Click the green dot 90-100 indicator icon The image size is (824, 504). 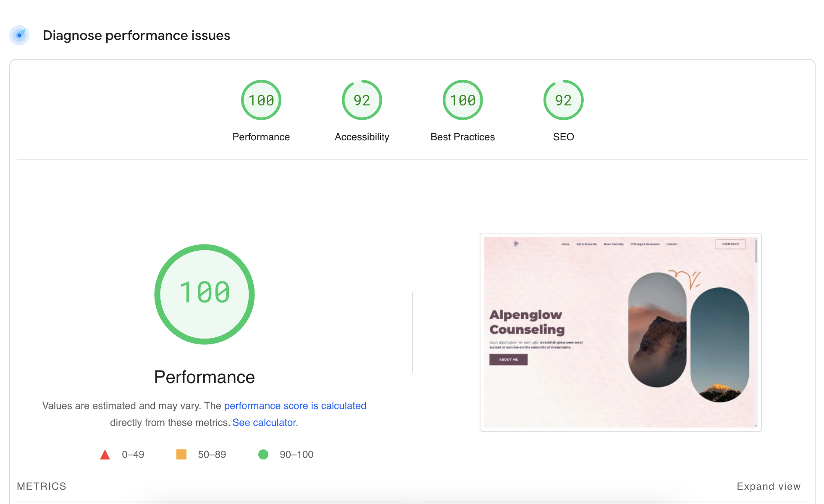click(x=263, y=454)
